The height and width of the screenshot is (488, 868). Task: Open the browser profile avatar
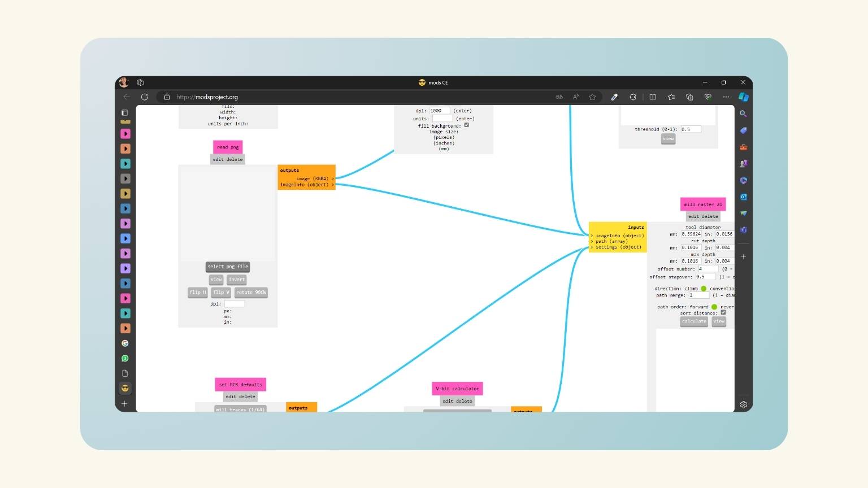[124, 82]
